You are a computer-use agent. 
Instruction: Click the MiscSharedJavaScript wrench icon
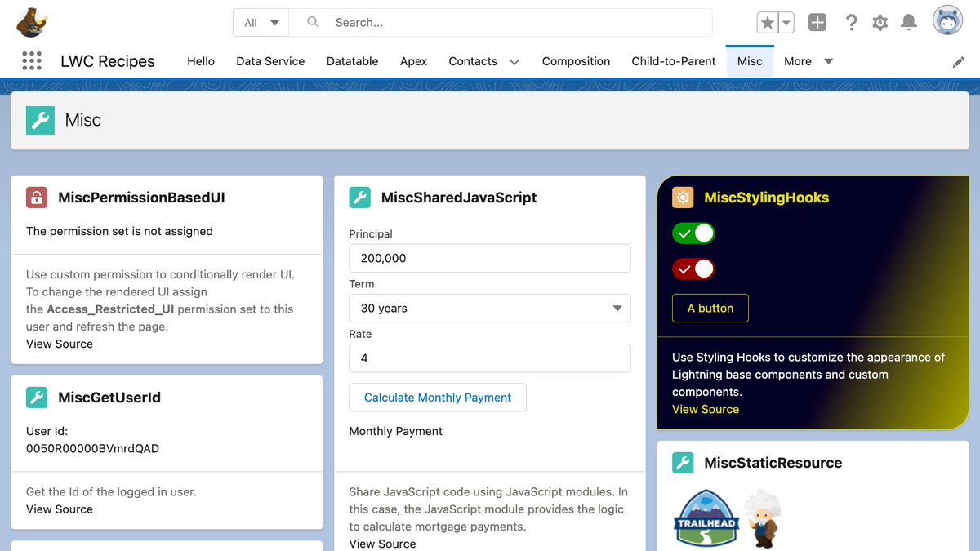point(359,198)
